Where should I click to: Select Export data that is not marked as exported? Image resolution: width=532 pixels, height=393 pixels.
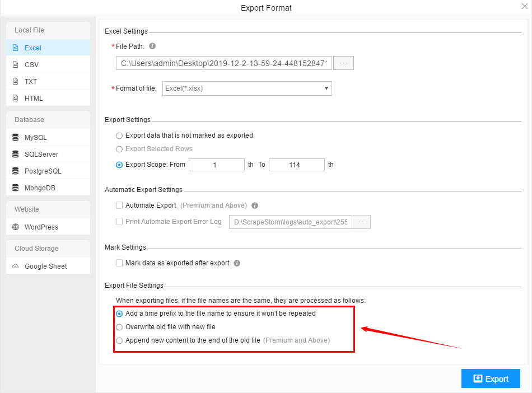coord(118,135)
